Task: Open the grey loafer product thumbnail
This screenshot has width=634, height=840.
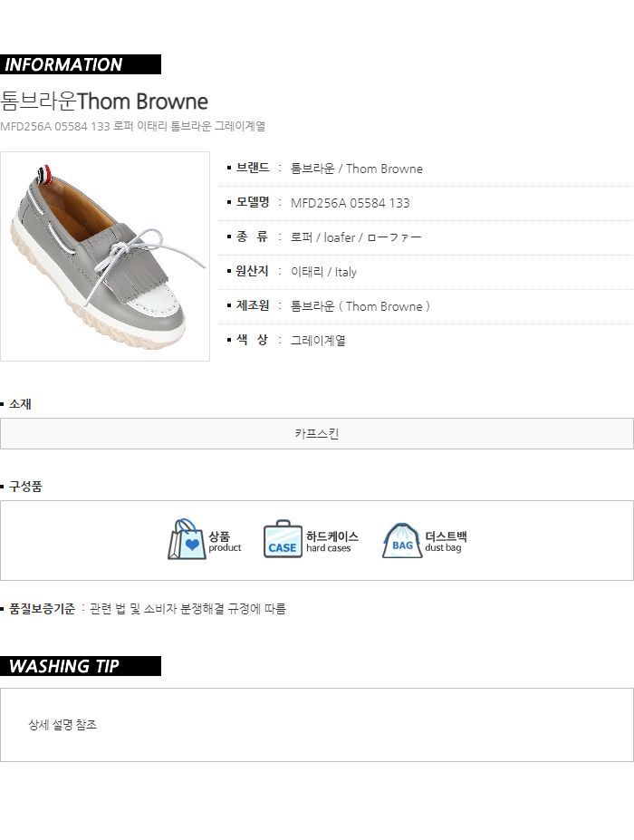Action: pos(105,256)
